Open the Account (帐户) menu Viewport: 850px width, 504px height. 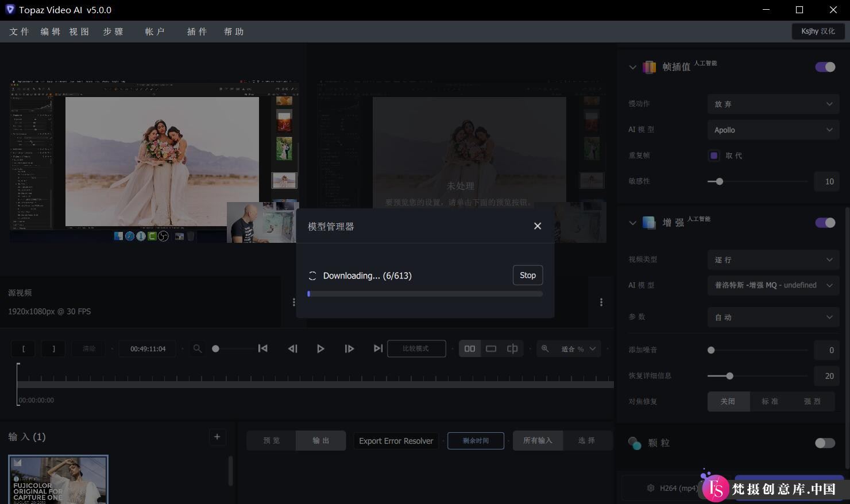coord(154,32)
